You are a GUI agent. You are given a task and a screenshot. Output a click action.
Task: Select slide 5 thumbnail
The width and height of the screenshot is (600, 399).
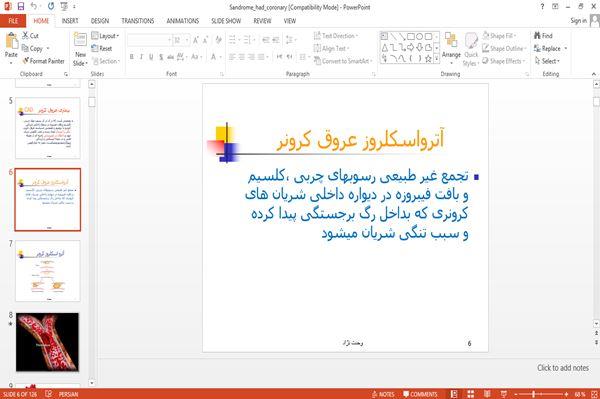(48, 128)
